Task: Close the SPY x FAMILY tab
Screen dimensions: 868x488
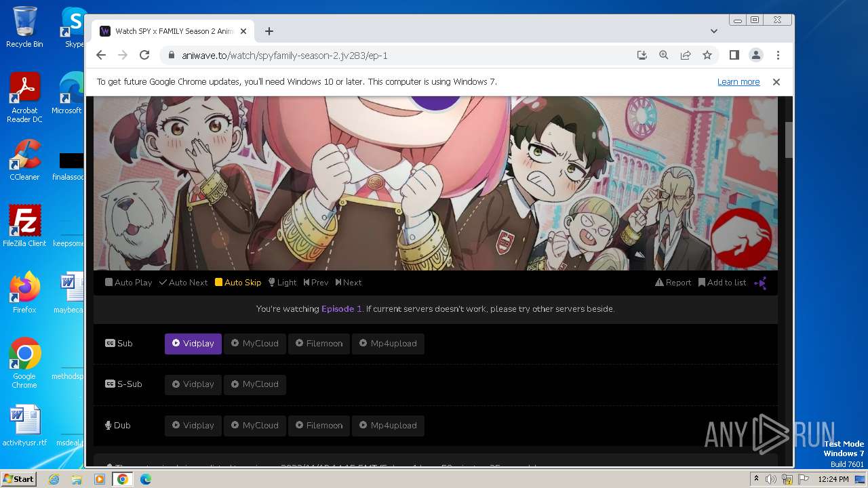Action: [243, 31]
